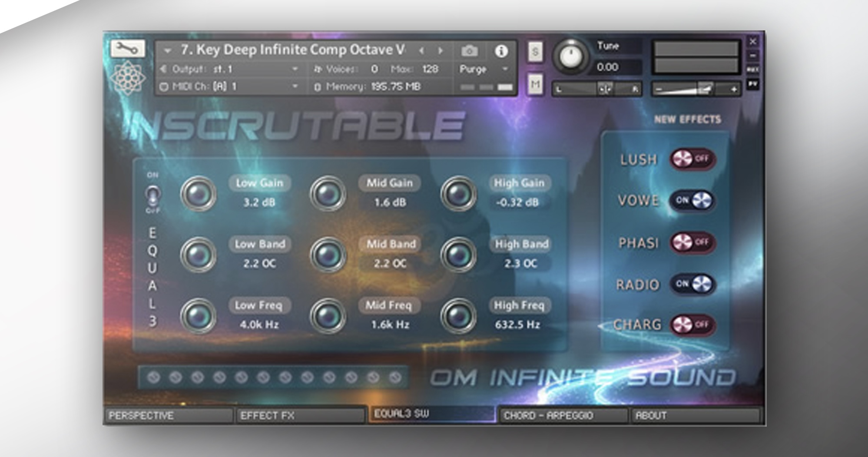Click the 'Mid Band' label

[391, 244]
